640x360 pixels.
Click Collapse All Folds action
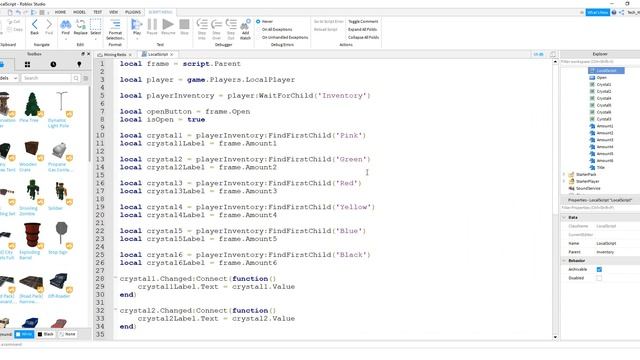363,37
